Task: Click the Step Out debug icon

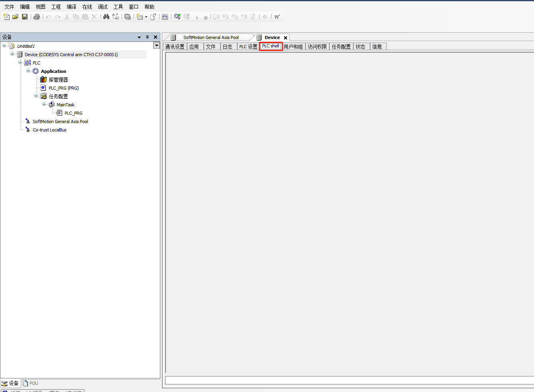Action: tap(234, 17)
